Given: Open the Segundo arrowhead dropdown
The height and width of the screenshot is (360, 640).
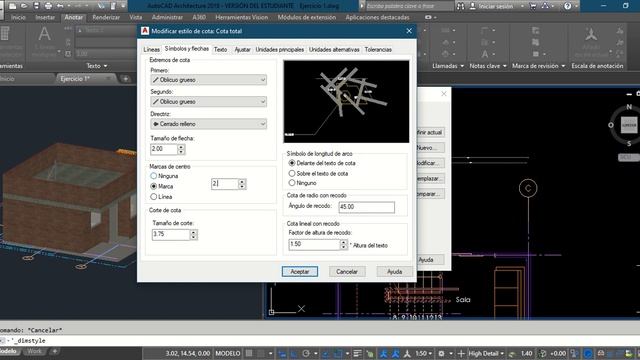Looking at the screenshot, I should (x=209, y=101).
